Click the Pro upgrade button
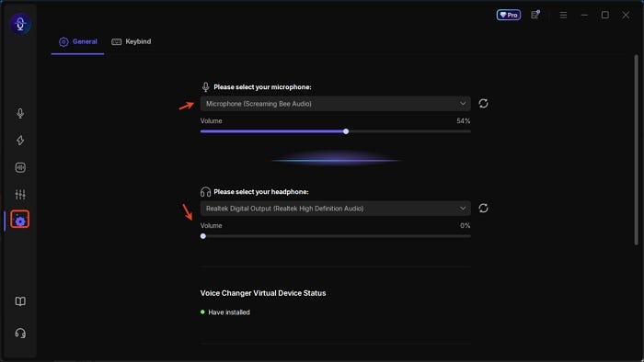 click(509, 15)
